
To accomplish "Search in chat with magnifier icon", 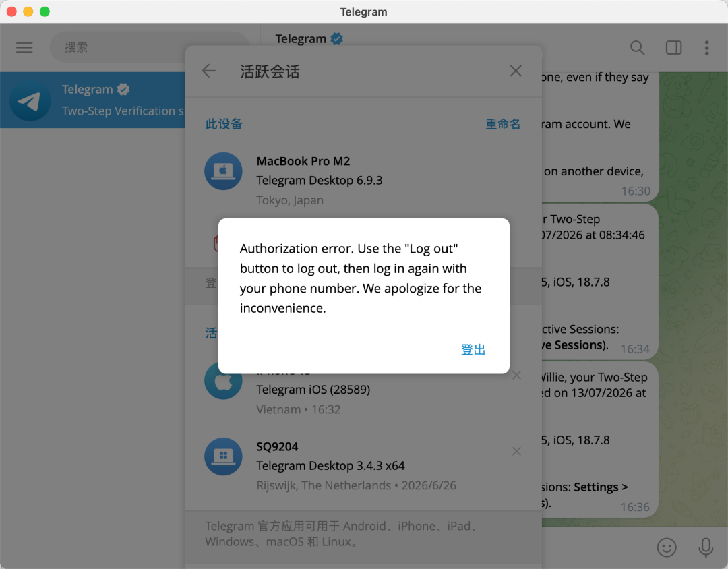I will click(637, 47).
